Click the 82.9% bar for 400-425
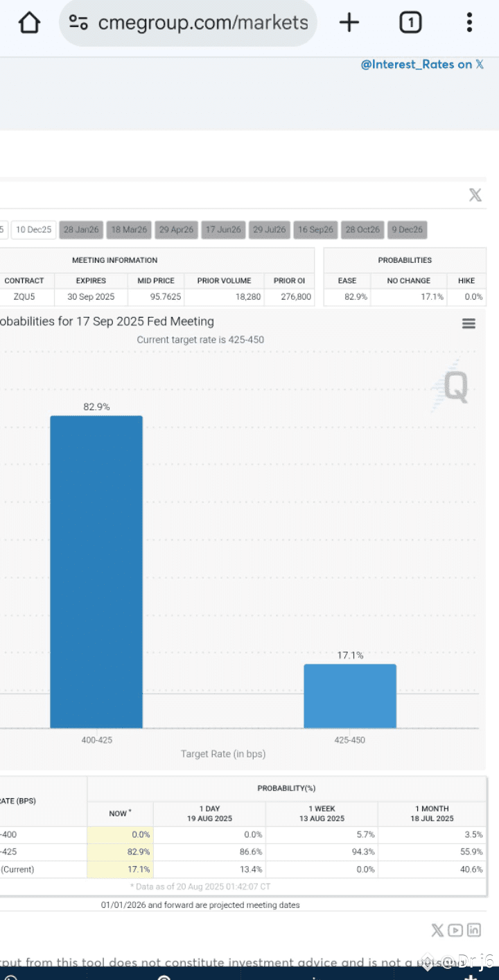 click(x=96, y=571)
